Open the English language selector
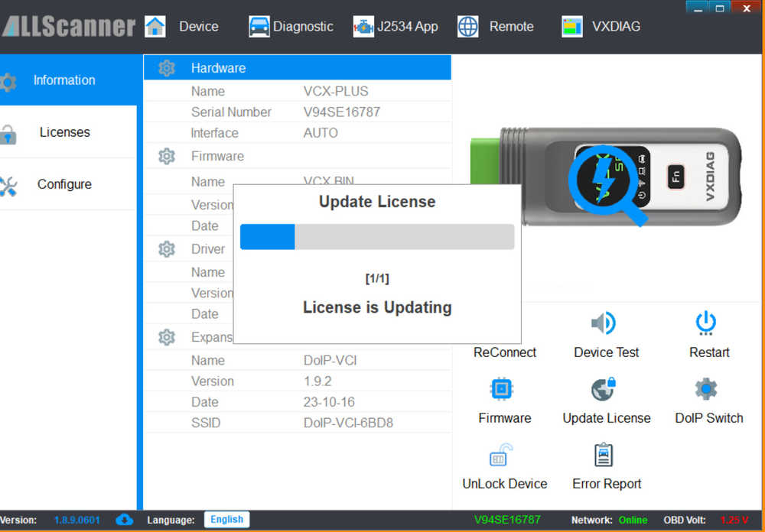Screen dimensions: 765x532 click(227, 519)
